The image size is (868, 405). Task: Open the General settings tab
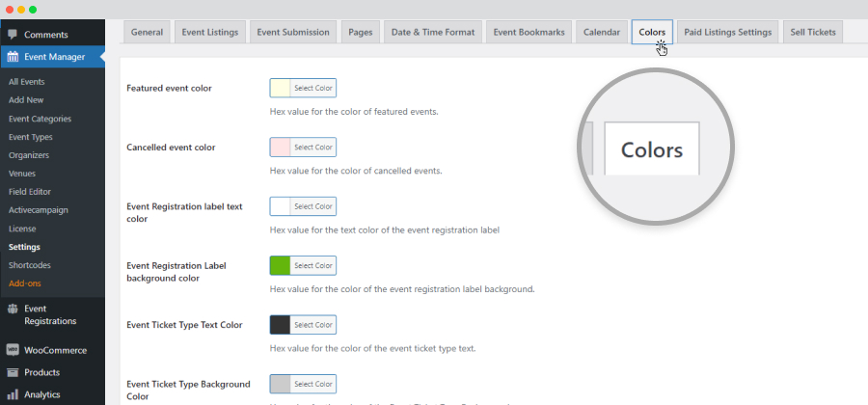tap(147, 32)
